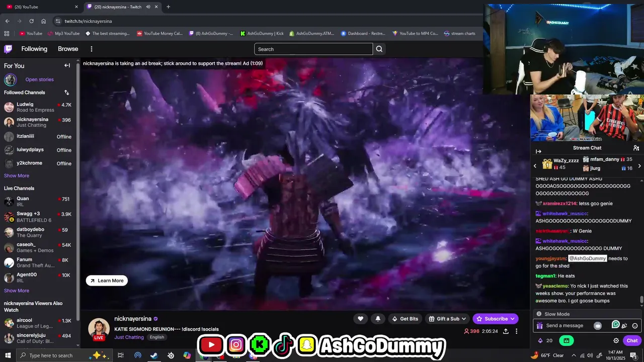Click the purple Chat send button

[632, 340]
